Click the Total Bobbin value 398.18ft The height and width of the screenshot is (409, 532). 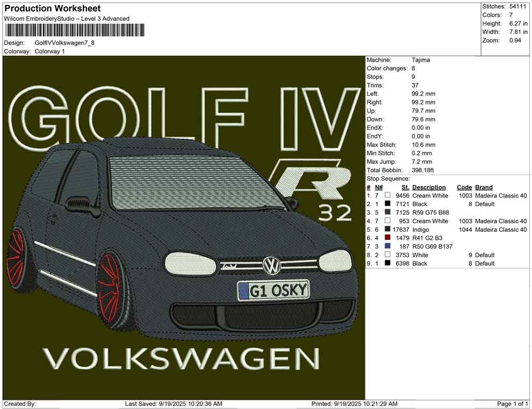pyautogui.click(x=422, y=170)
